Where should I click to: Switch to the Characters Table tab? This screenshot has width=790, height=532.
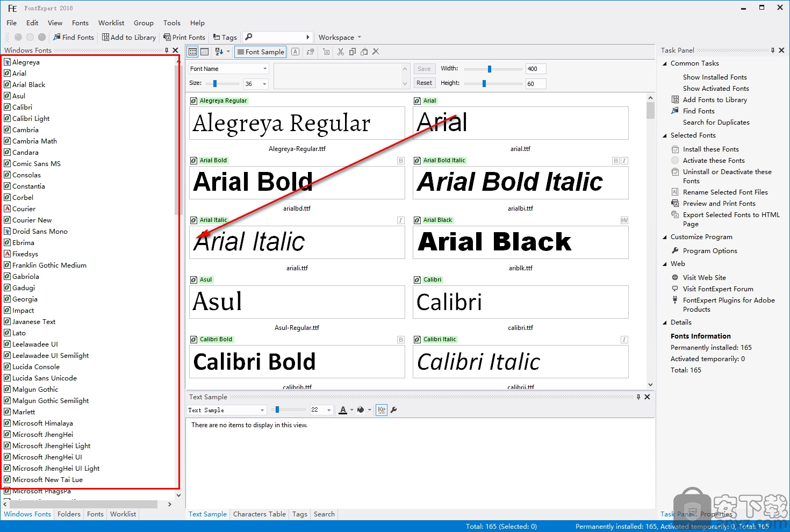point(260,514)
